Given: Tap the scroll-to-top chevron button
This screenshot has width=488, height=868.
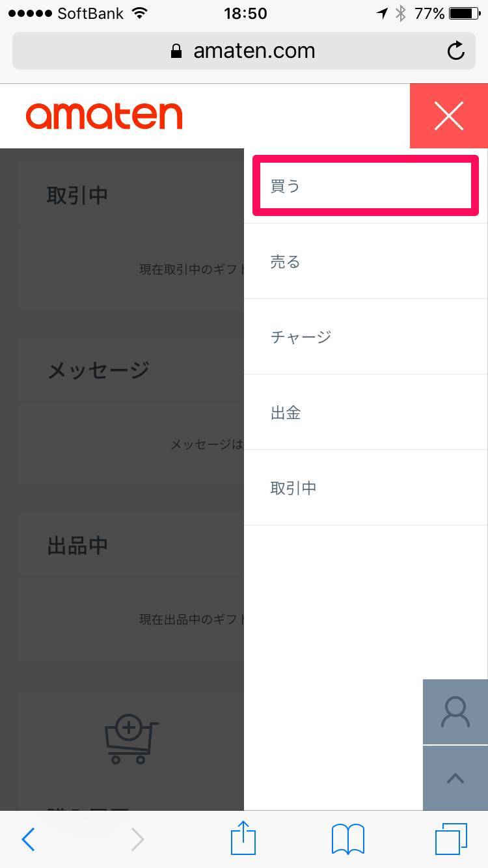Looking at the screenshot, I should 455,778.
